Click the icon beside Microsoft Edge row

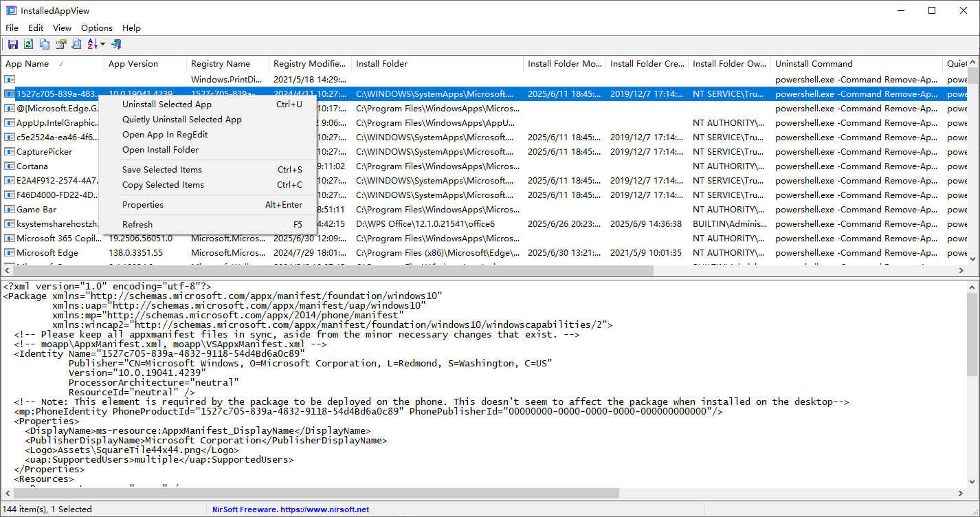click(x=10, y=252)
